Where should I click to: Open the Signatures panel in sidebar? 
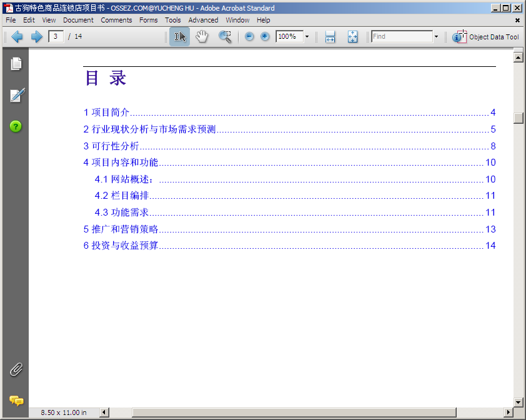(x=16, y=96)
